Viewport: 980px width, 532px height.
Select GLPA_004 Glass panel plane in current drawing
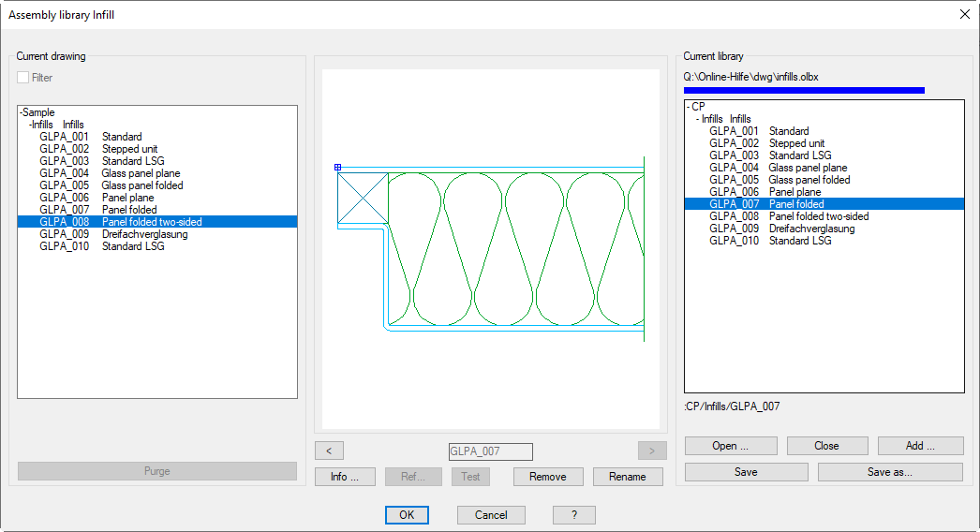click(x=110, y=173)
